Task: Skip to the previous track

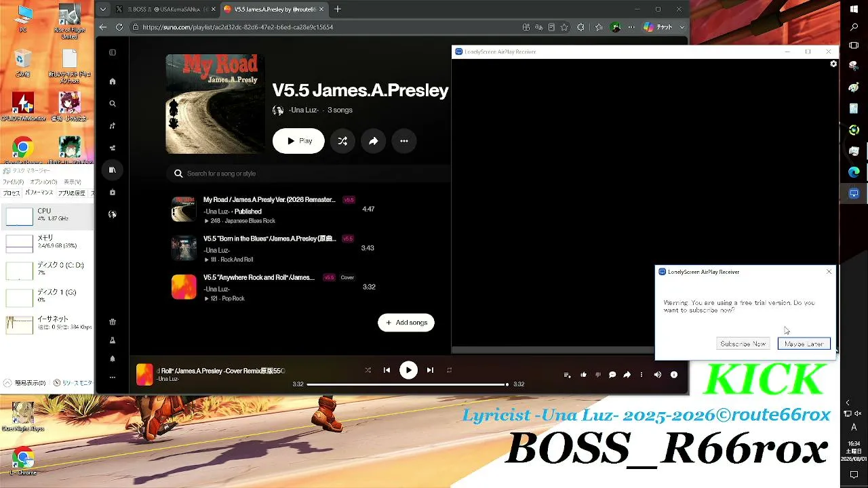Action: click(387, 370)
